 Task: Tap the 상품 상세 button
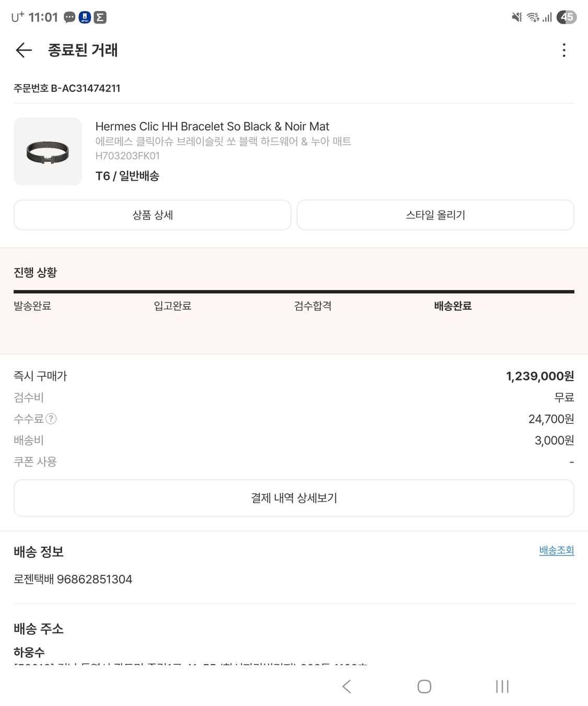(x=152, y=215)
